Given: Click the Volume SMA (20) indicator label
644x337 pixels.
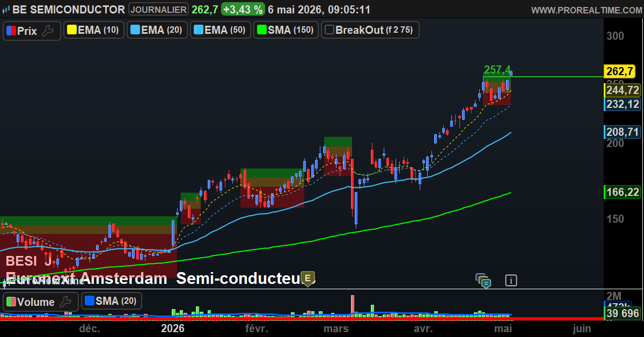Looking at the screenshot, I should coord(115,301).
